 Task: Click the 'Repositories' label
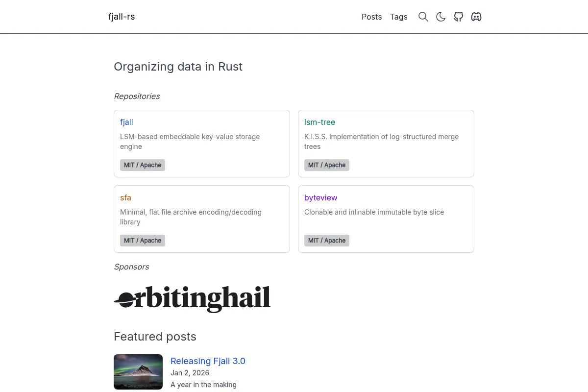(137, 96)
